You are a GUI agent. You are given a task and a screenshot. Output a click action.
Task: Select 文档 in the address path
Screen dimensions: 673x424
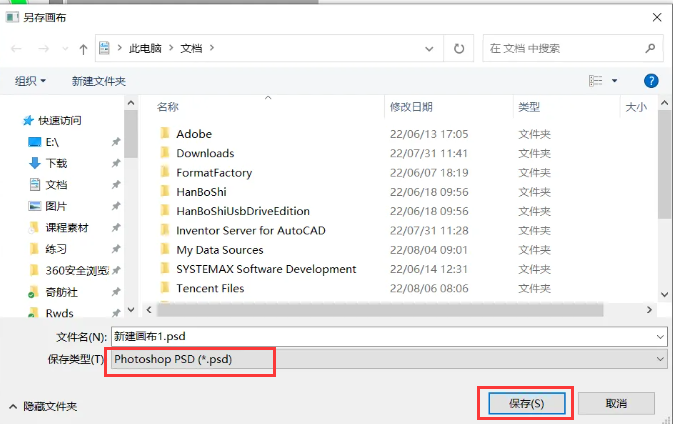191,48
